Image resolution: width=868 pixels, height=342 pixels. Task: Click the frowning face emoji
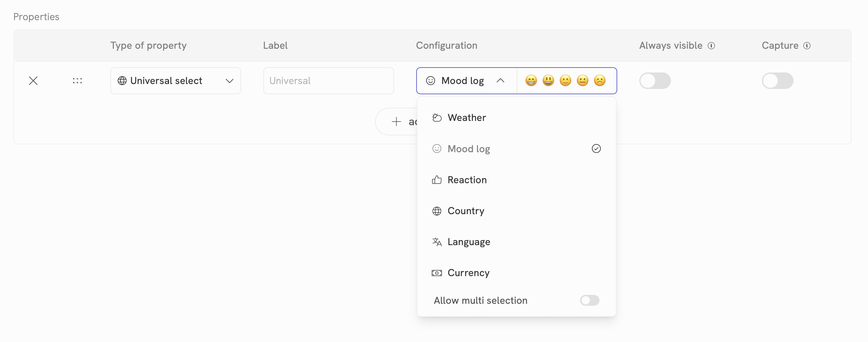tap(599, 81)
